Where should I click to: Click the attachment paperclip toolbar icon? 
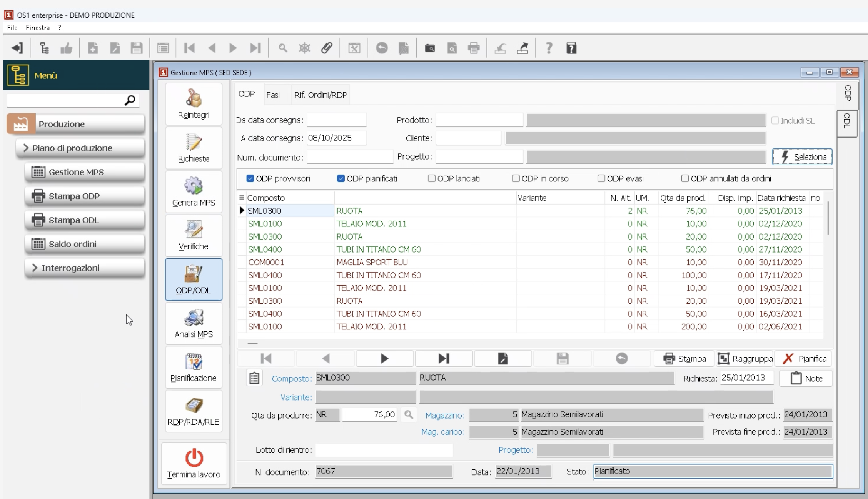click(327, 48)
